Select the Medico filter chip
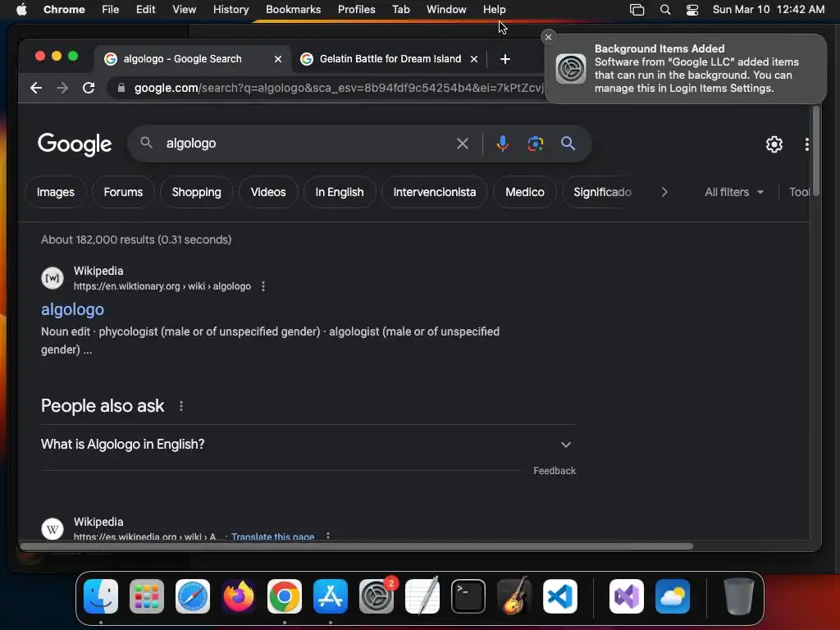The image size is (840, 630). [524, 192]
